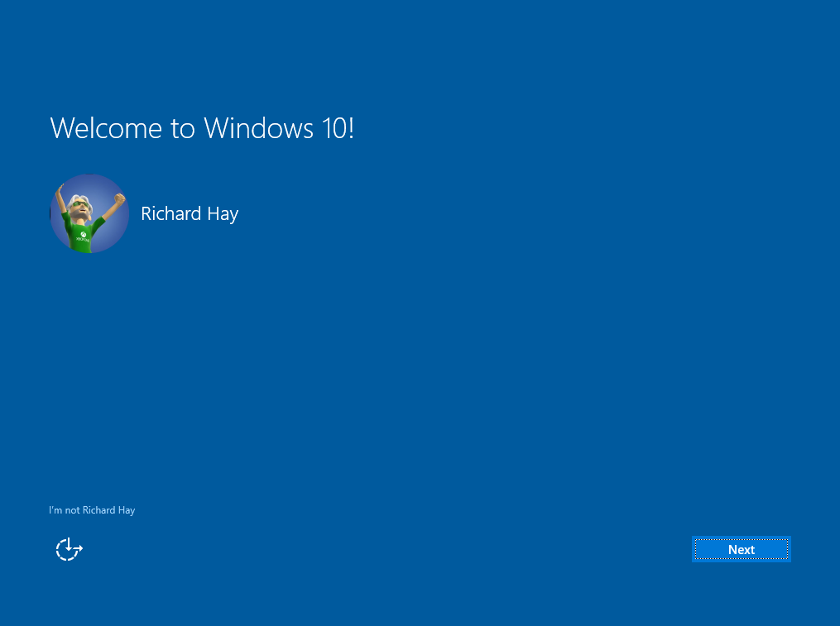The height and width of the screenshot is (626, 840).
Task: Switch user via the not Richard Hay link
Action: [x=92, y=510]
